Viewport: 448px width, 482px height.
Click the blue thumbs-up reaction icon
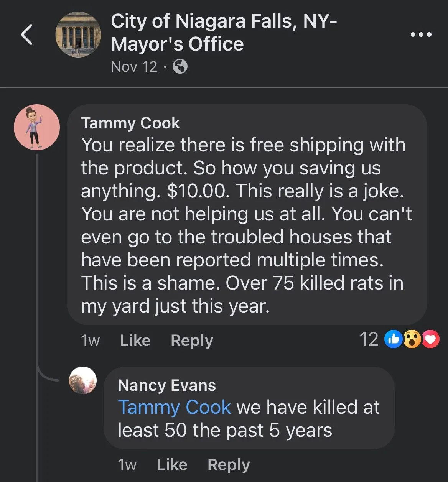(x=393, y=339)
